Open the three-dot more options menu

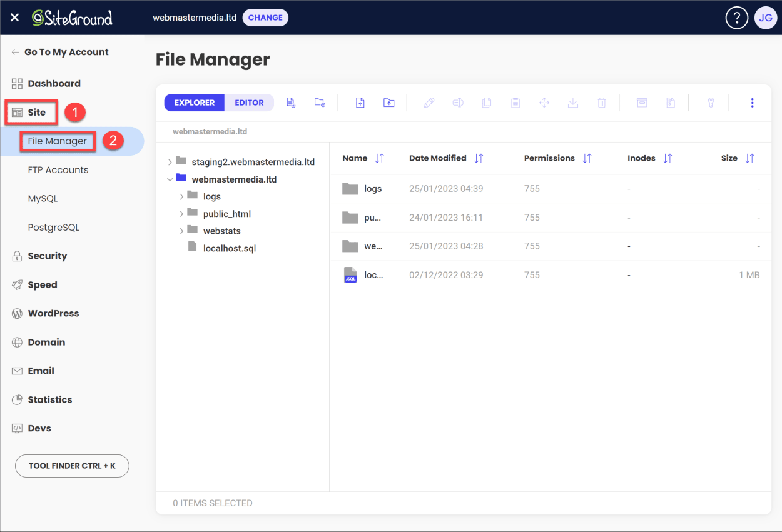[753, 103]
